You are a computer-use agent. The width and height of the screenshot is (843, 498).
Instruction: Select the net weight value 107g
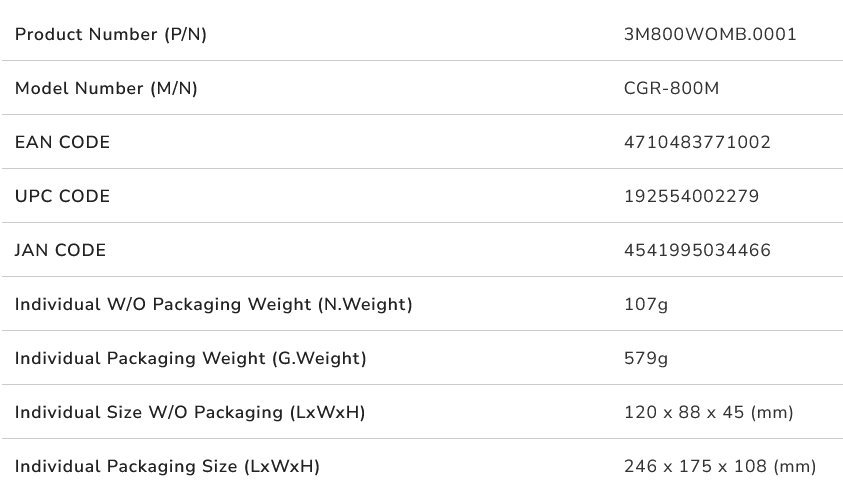[x=645, y=304]
